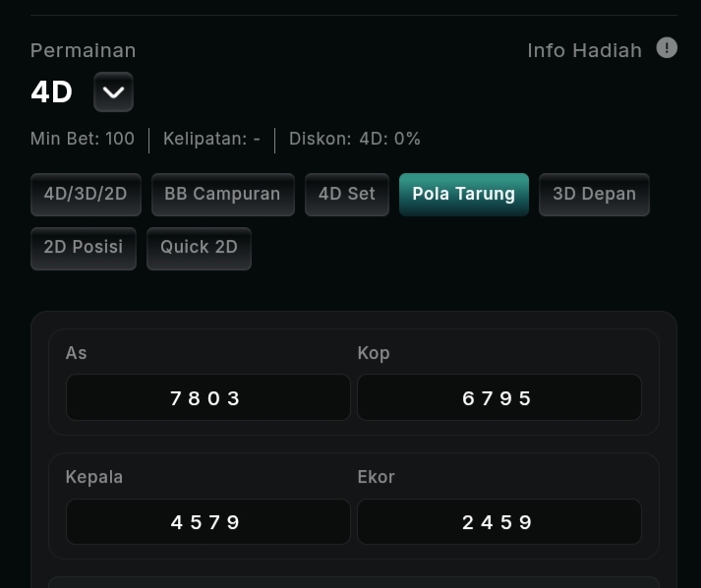701x588 pixels.
Task: Switch to the 3D Depan tab
Action: tap(594, 194)
